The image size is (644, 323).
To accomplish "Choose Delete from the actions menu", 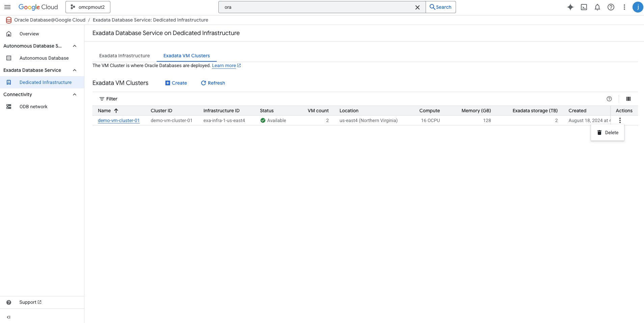I will 608,133.
